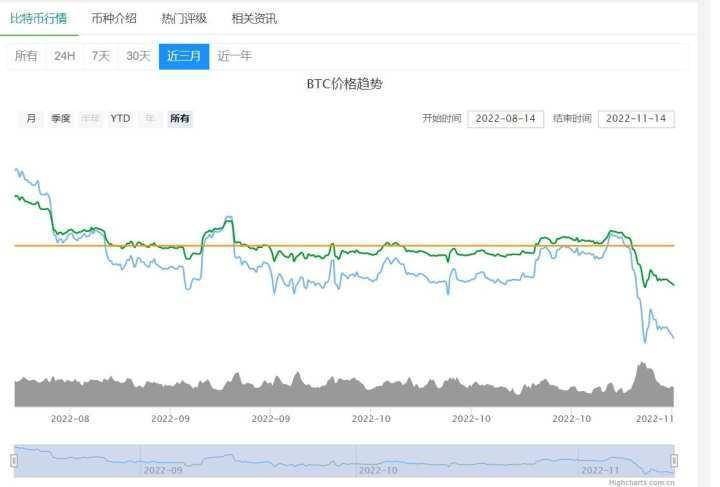Click the 季度 zoom button
The image size is (720, 487).
click(x=61, y=118)
